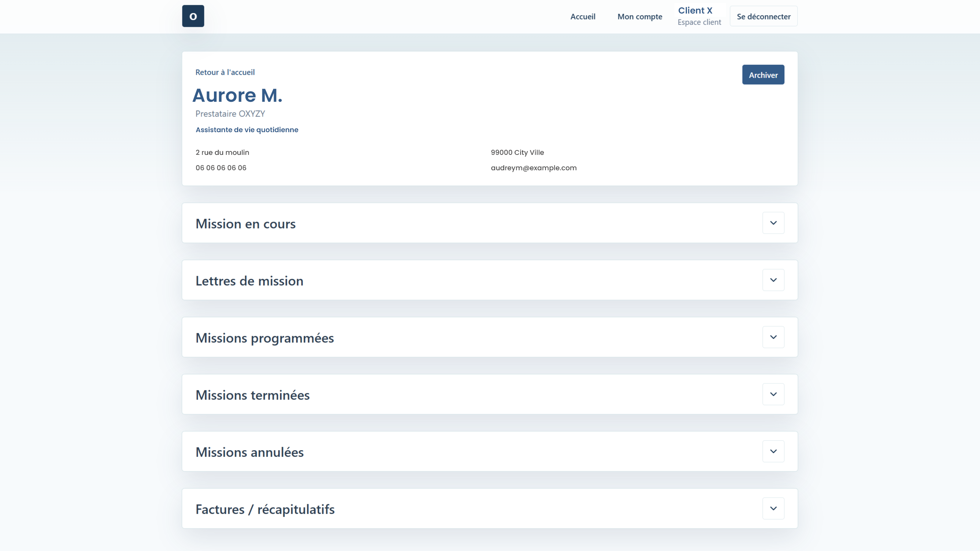
Task: Go to Accueil in the navigation
Action: click(583, 17)
